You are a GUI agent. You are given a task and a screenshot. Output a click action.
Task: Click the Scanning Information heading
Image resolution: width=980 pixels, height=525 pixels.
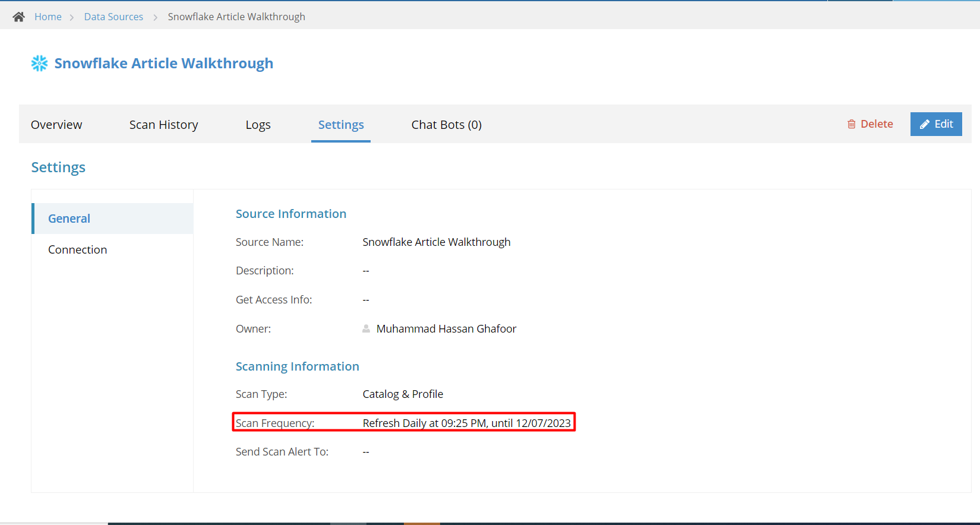coord(298,366)
